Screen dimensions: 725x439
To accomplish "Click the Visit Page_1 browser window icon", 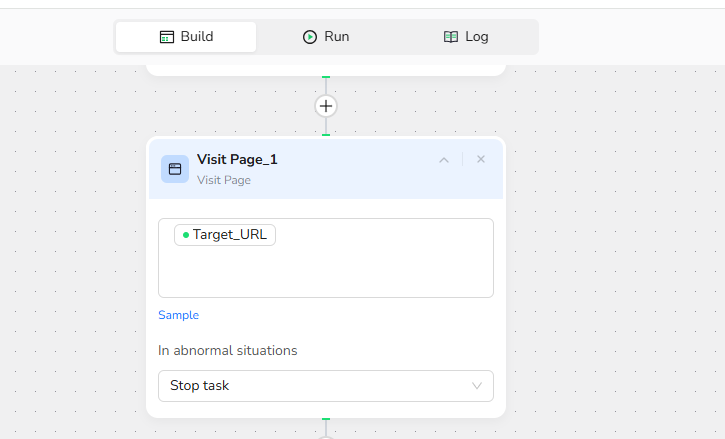I will (175, 169).
